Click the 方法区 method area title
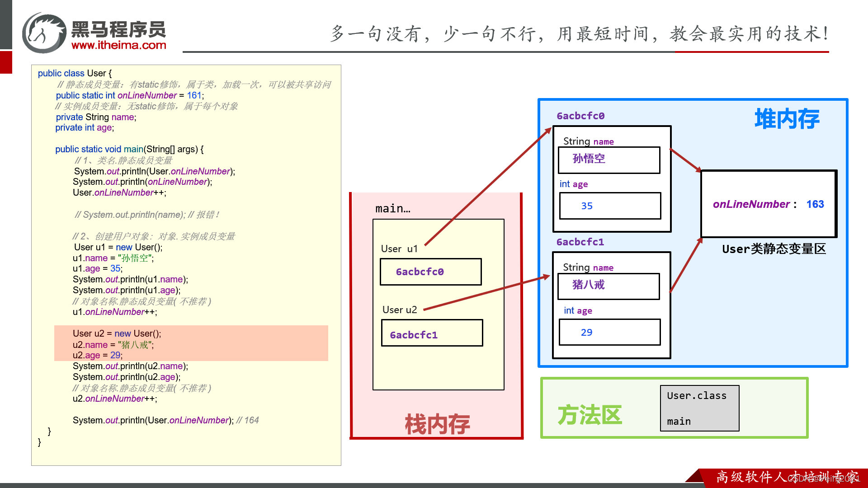This screenshot has height=488, width=868. [x=590, y=415]
